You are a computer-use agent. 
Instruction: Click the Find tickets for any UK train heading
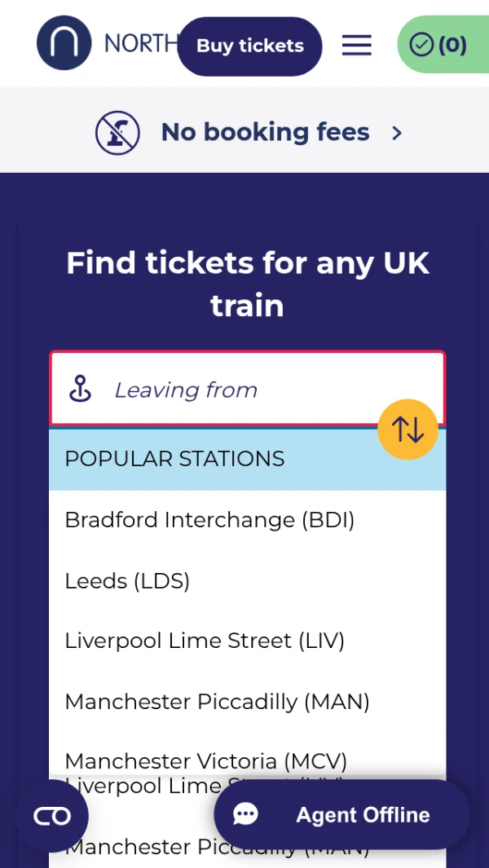247,284
